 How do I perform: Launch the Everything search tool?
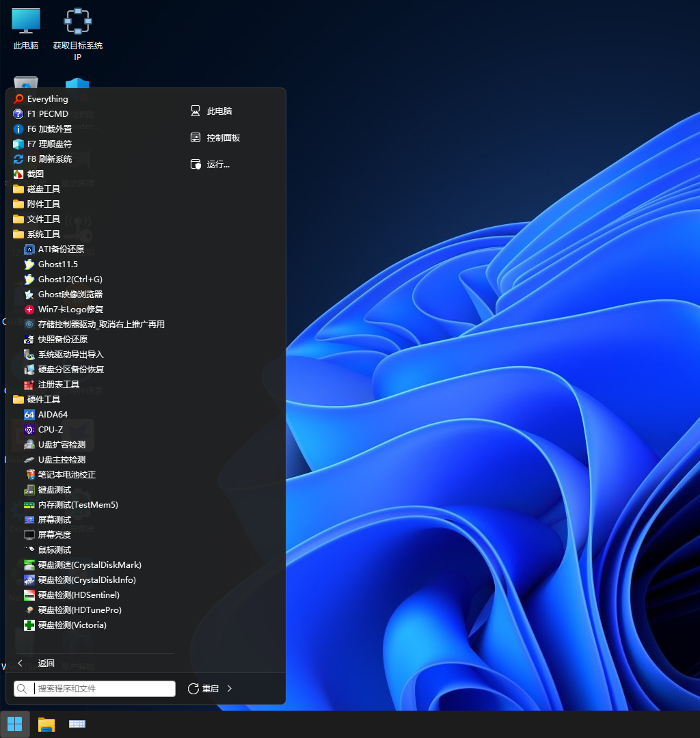[x=46, y=99]
